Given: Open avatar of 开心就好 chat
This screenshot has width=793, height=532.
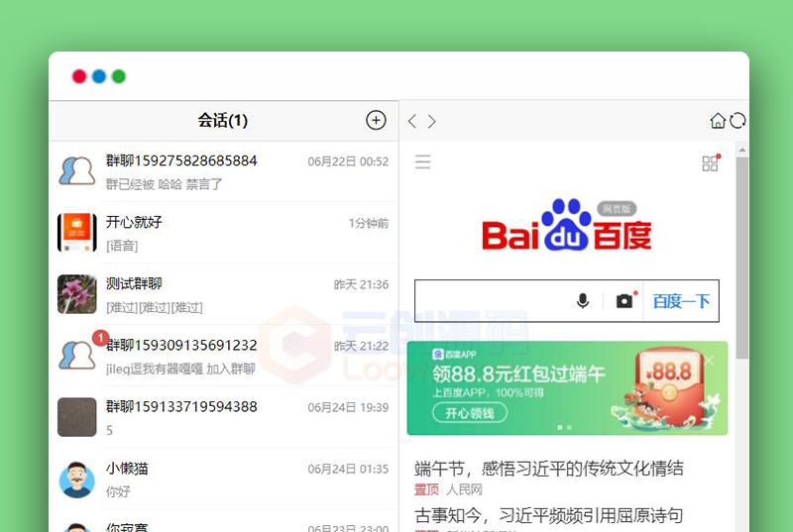Looking at the screenshot, I should (x=77, y=233).
